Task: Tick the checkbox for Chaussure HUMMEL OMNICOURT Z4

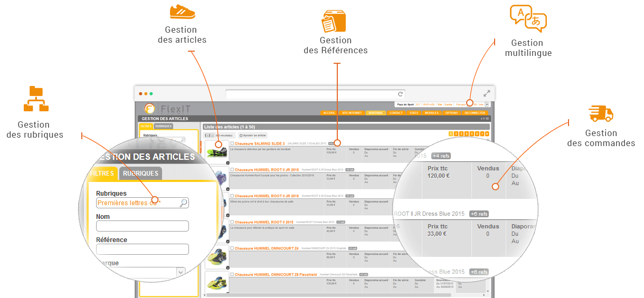Action: (x=232, y=248)
